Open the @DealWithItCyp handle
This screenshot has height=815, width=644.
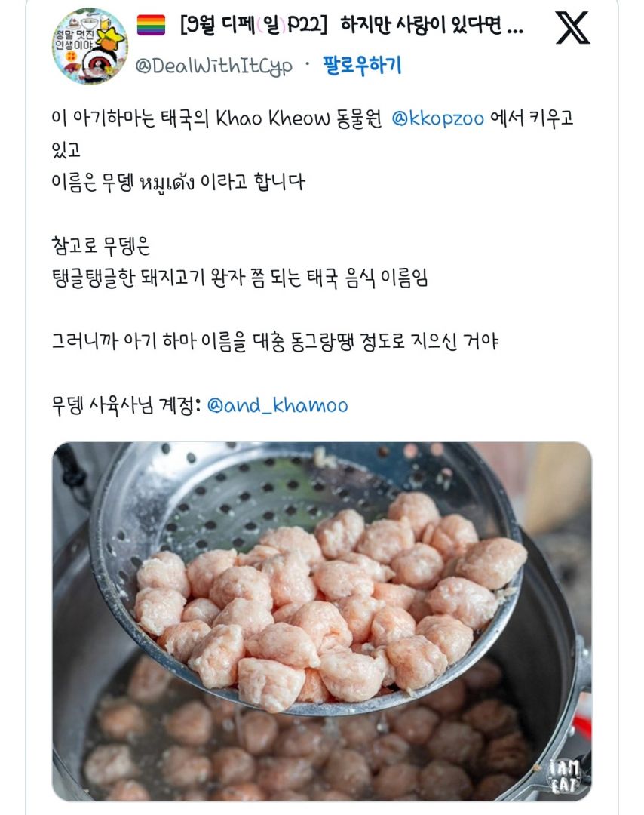[213, 66]
